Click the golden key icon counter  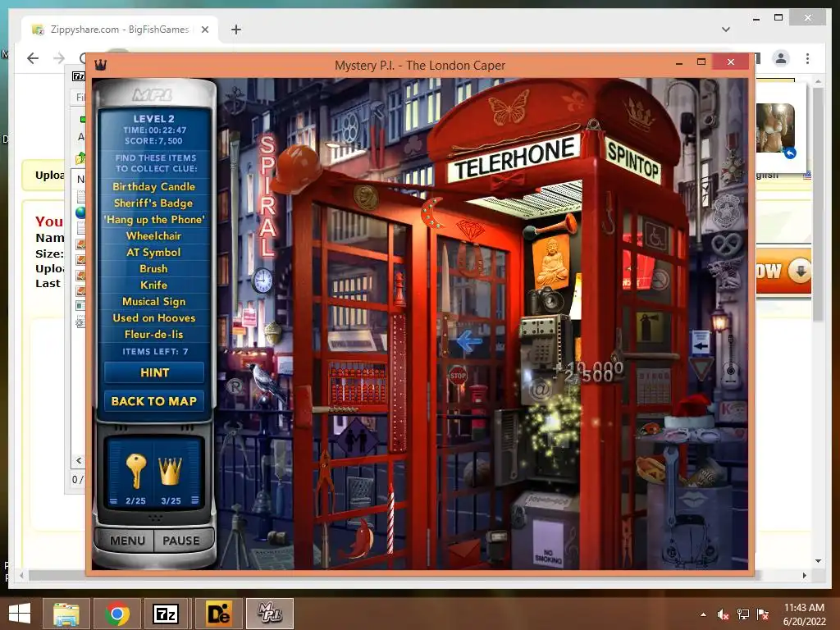coord(135,472)
